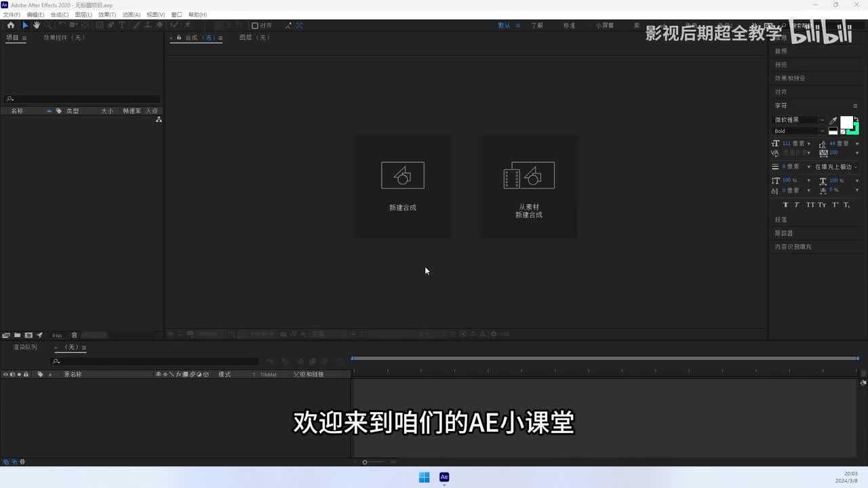Click the lock icon on 合成 tab

pyautogui.click(x=178, y=38)
